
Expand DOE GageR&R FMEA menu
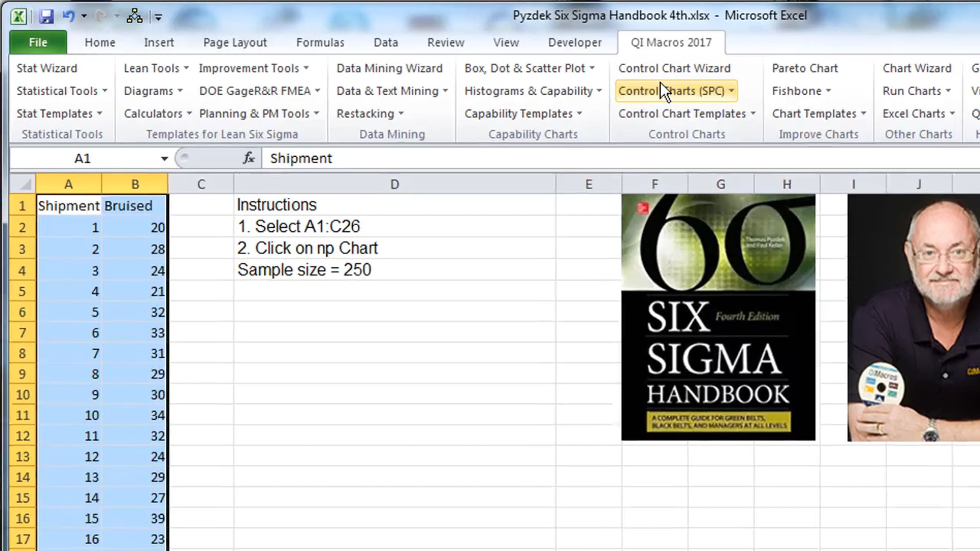click(x=259, y=91)
